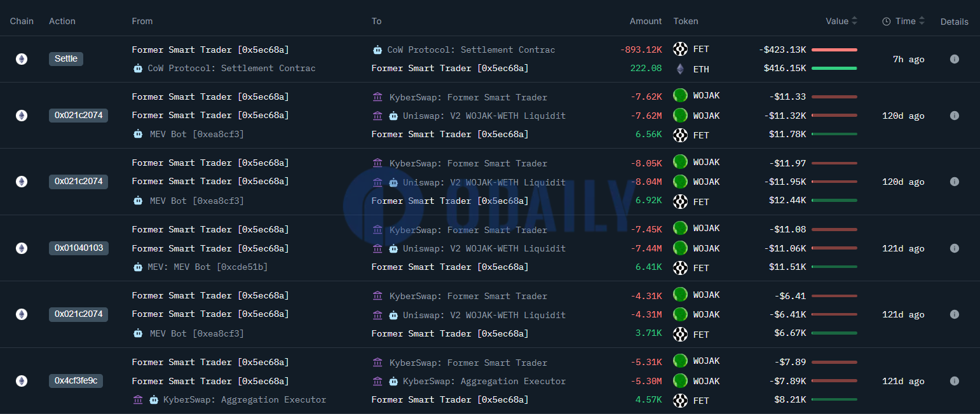Click the WOJAK token icon beside -7.44M
The width and height of the screenshot is (980, 414).
pos(681,248)
